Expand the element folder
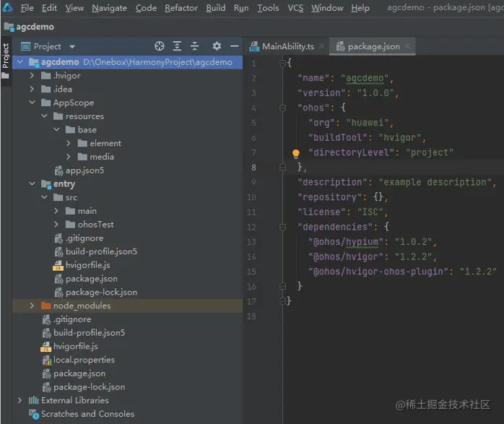The height and width of the screenshot is (424, 504). tap(68, 143)
